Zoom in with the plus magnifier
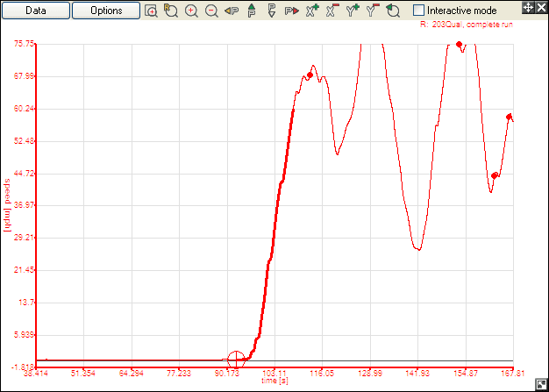Viewport: 549px width, 392px height. (191, 11)
